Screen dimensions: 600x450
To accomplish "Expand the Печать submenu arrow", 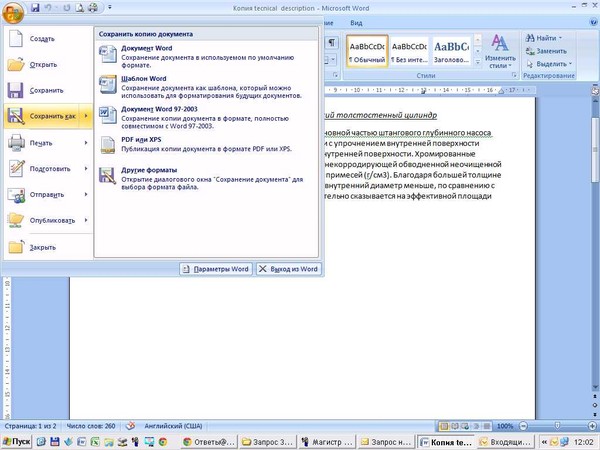I will pyautogui.click(x=86, y=143).
